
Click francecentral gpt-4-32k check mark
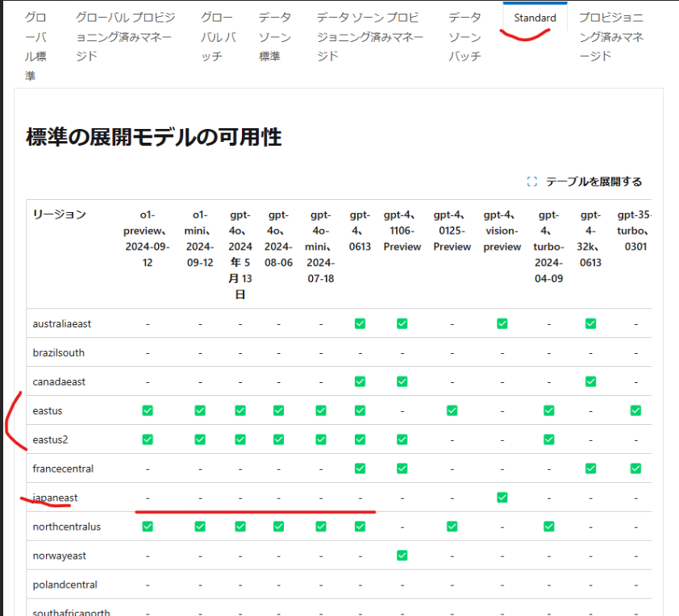point(590,468)
